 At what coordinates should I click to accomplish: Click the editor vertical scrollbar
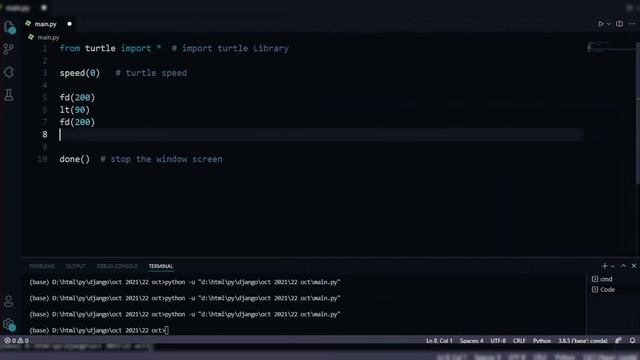click(x=638, y=113)
